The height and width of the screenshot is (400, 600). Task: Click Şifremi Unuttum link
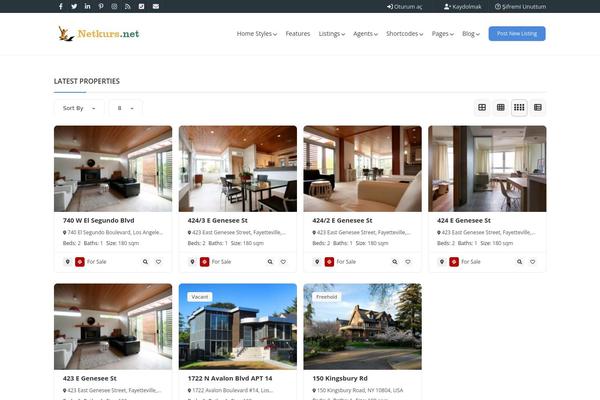pos(520,7)
